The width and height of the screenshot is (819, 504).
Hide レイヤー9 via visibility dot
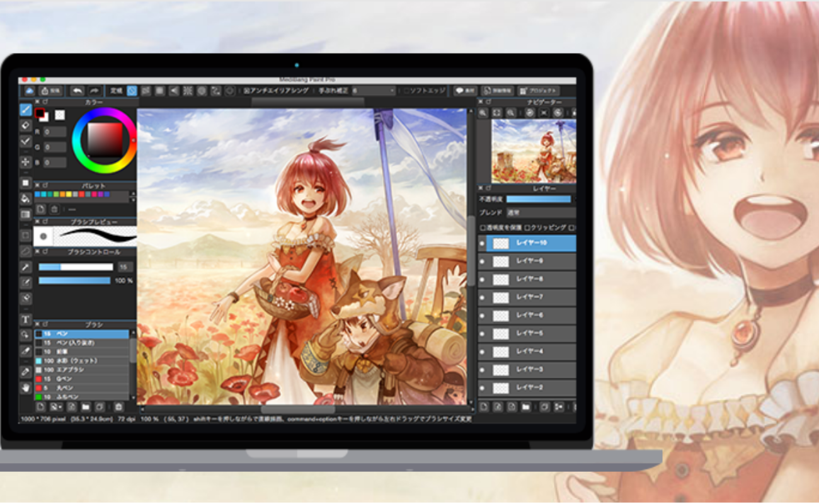[482, 261]
